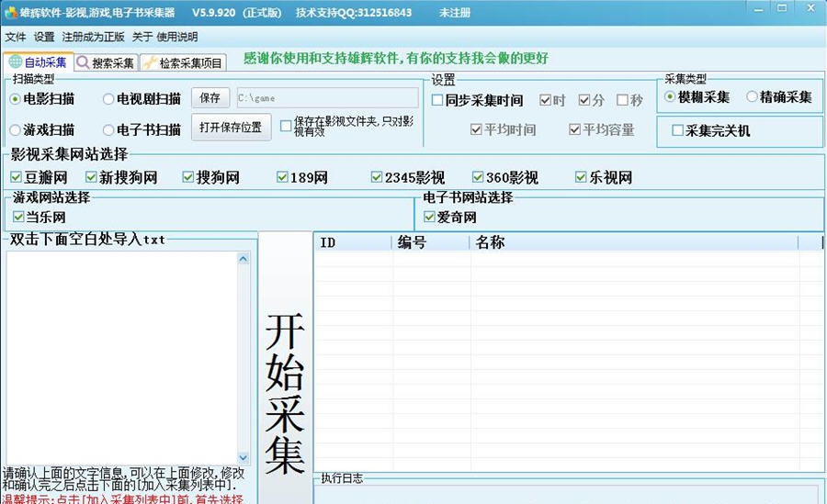Viewport: 827px width, 504px height.
Task: Open the 注册成为正版 menu
Action: pyautogui.click(x=94, y=37)
